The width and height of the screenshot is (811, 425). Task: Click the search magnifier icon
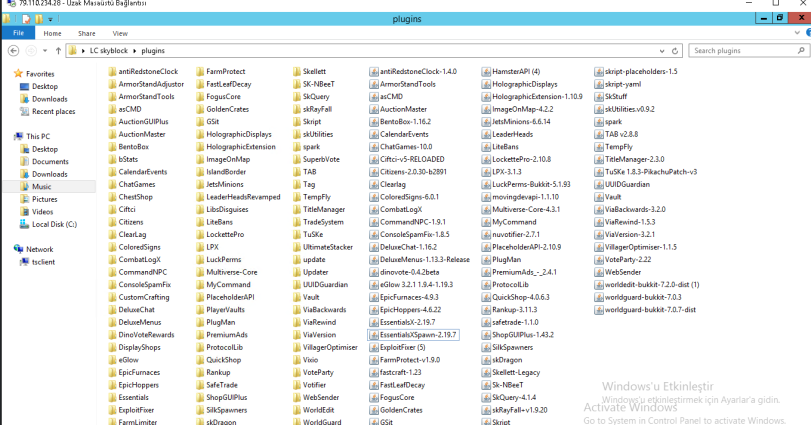(801, 51)
